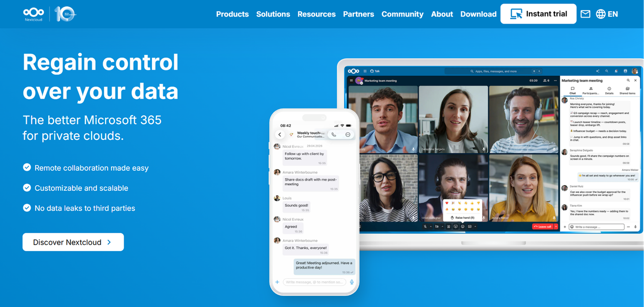Open the mail envelope contact icon
Screen dimensions: 644x307
click(585, 14)
